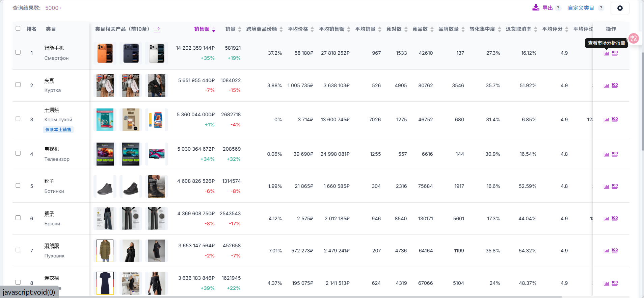
Task: Sort by 销售额 column
Action: tap(202, 29)
